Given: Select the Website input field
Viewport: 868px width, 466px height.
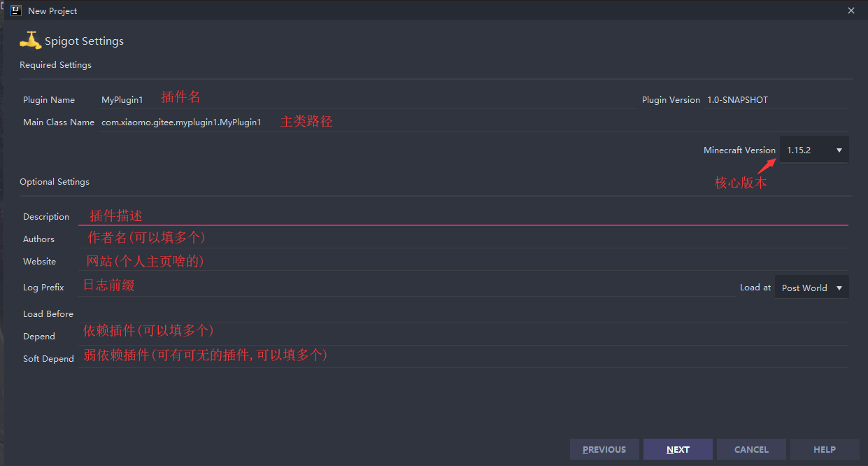Looking at the screenshot, I should [x=420, y=261].
